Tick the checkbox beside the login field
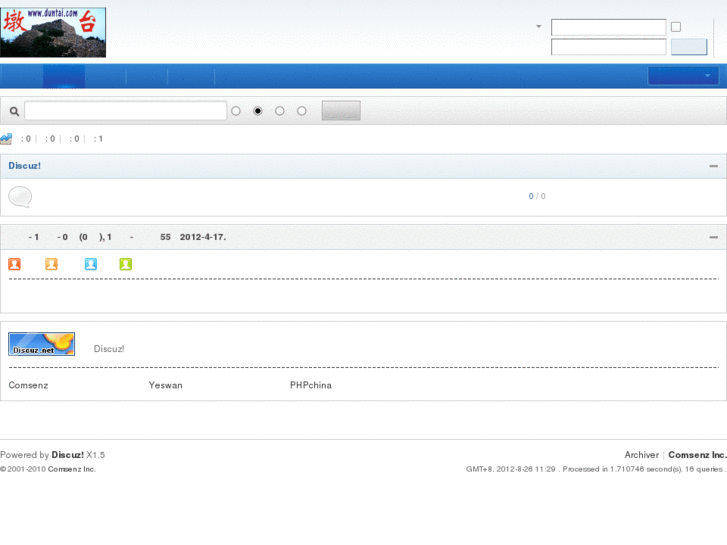The width and height of the screenshot is (727, 545). coord(676,27)
